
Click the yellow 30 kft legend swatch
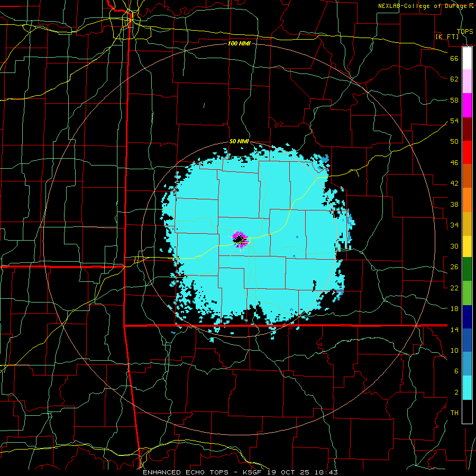pyautogui.click(x=467, y=246)
